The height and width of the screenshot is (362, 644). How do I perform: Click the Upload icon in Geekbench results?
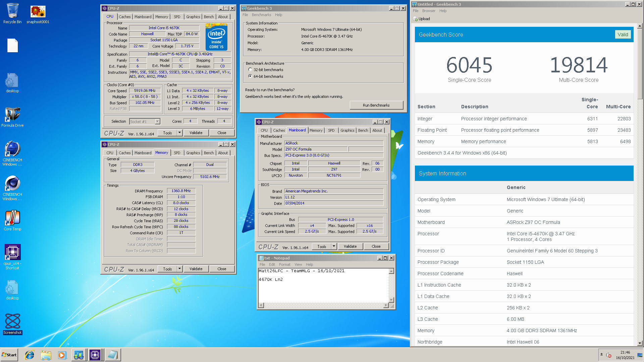click(x=415, y=19)
